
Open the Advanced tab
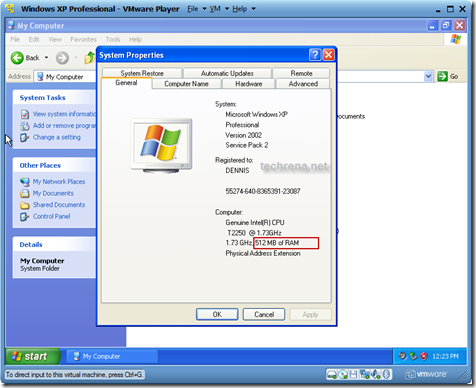(303, 84)
